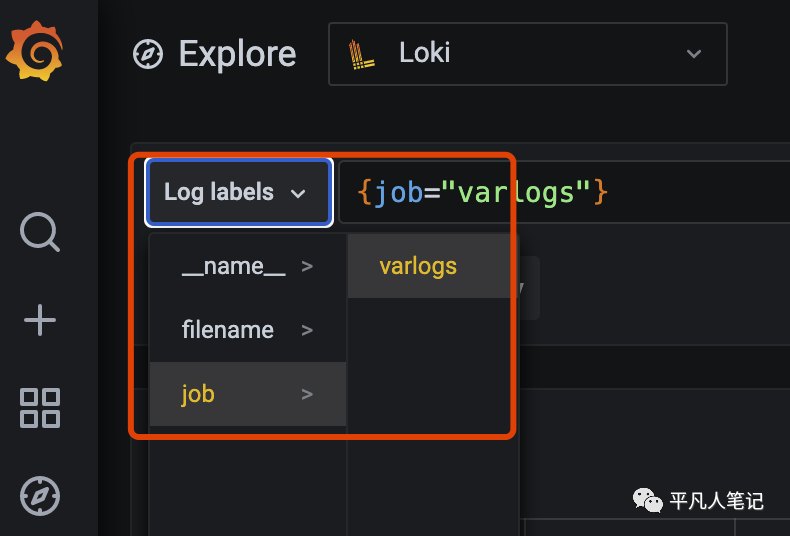Click the chevron on Log labels
This screenshot has height=536, width=790.
[298, 193]
